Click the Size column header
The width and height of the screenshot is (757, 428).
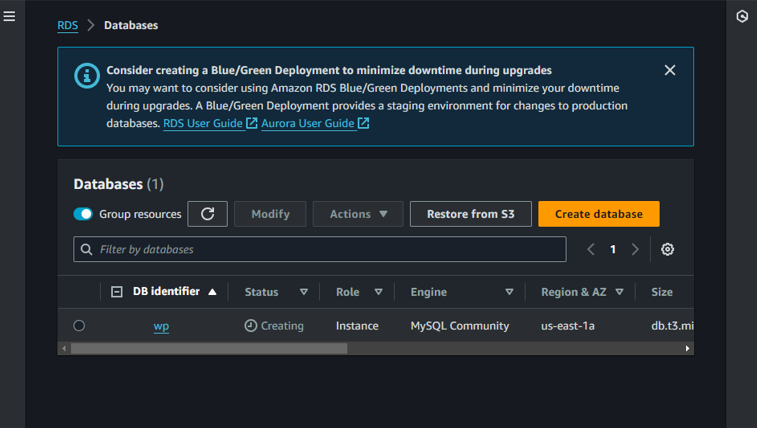coord(662,292)
